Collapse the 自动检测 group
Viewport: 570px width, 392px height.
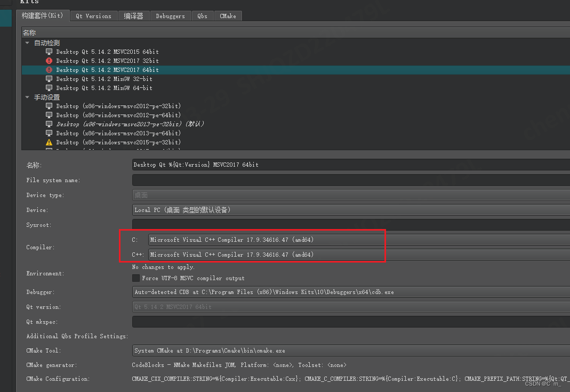tap(27, 43)
